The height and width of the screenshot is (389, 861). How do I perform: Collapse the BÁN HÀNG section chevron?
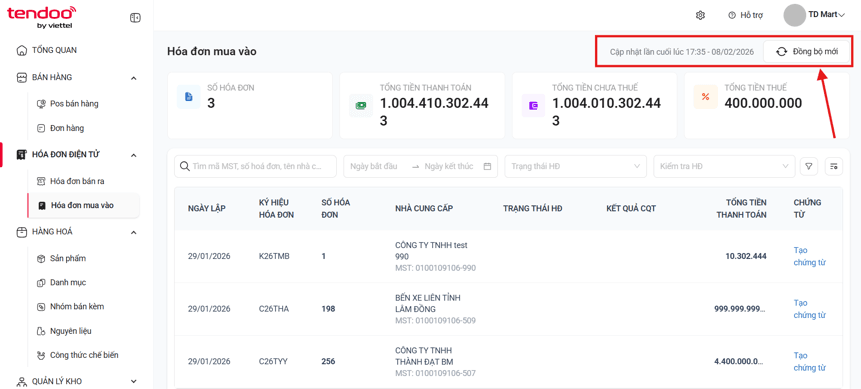[133, 78]
